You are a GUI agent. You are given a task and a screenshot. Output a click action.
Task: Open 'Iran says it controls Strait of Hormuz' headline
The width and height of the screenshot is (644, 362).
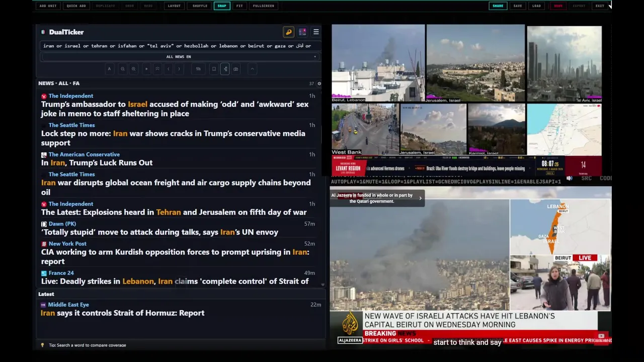click(x=122, y=313)
